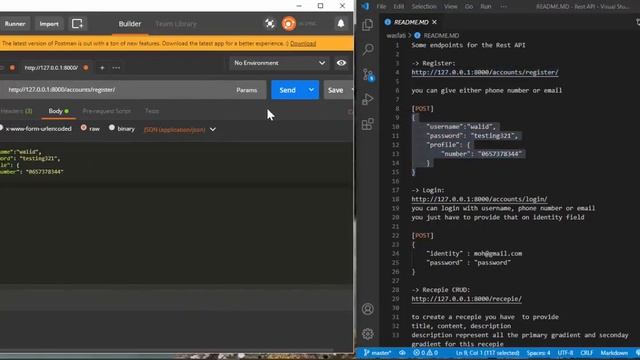Image resolution: width=640 pixels, height=360 pixels.
Task: Change the Markdown language mode
Action: coord(614,353)
